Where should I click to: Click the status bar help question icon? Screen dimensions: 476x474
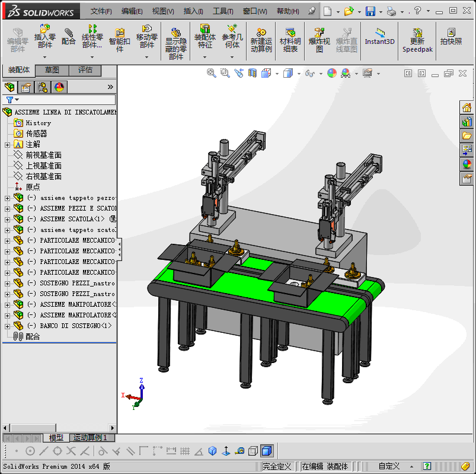coord(427,466)
